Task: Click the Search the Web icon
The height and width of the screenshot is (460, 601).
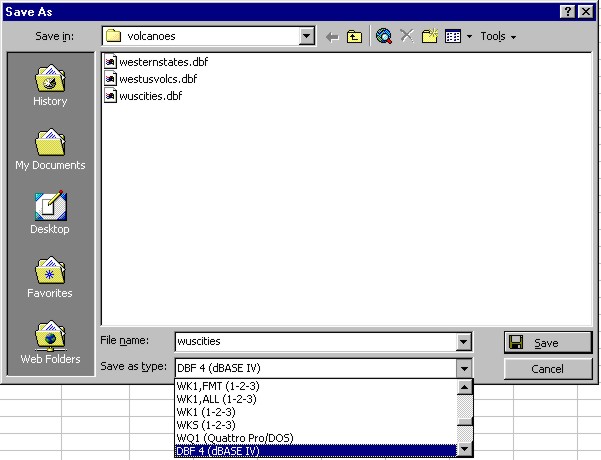Action: point(383,36)
